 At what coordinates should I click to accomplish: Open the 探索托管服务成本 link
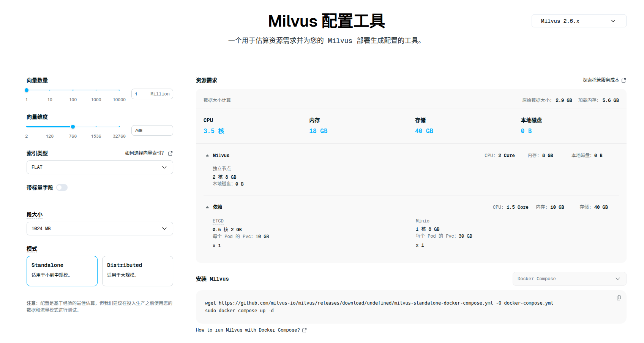601,80
